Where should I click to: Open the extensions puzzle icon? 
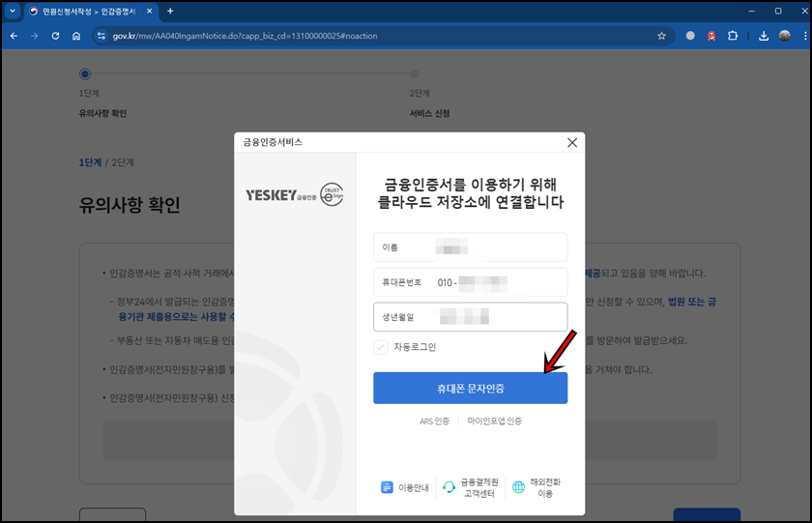tap(733, 36)
